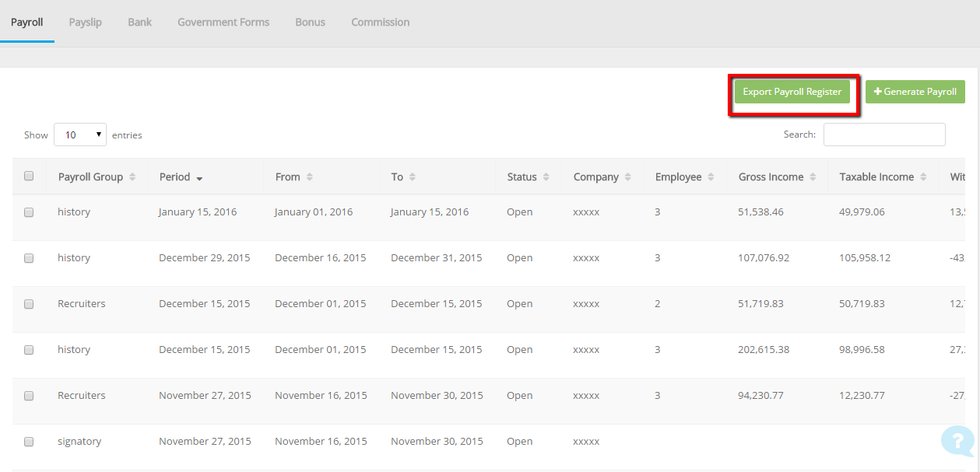This screenshot has width=980, height=472.
Task: Sort by Gross Income column
Action: click(777, 177)
